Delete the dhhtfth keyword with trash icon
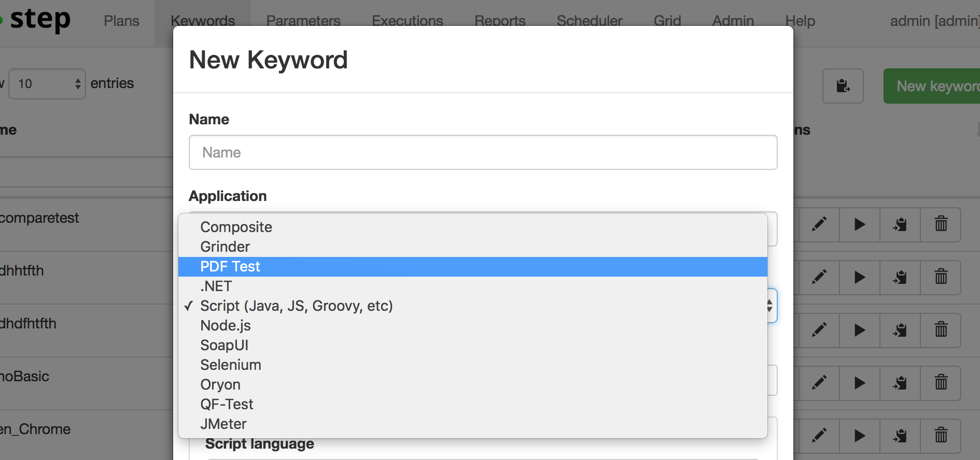This screenshot has height=460, width=980. pyautogui.click(x=941, y=277)
